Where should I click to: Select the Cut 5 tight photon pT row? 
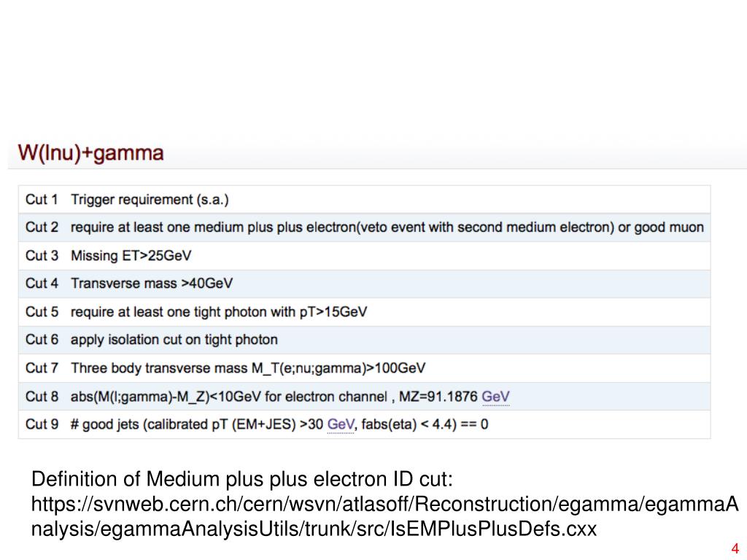pos(365,312)
